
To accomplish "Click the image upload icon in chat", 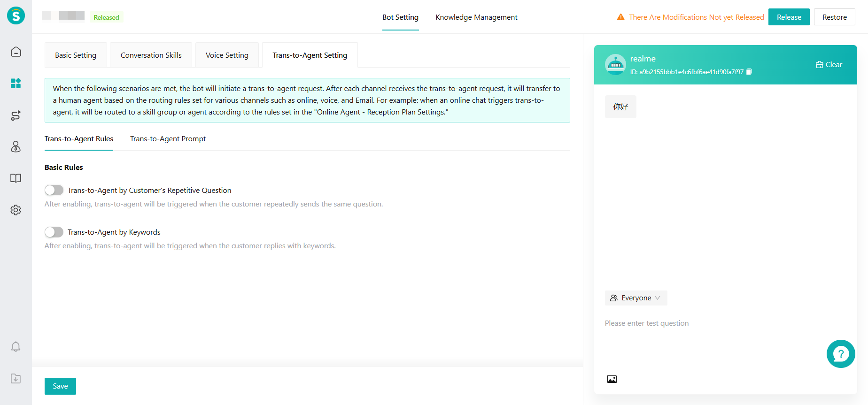I will tap(612, 379).
